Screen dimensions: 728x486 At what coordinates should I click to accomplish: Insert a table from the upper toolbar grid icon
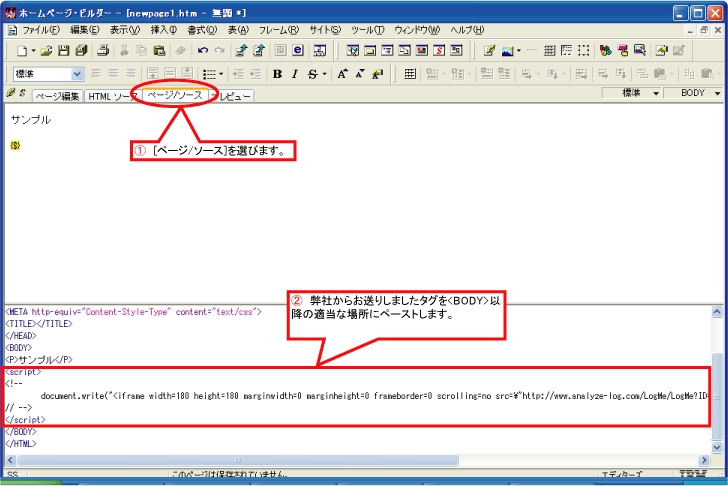point(549,51)
